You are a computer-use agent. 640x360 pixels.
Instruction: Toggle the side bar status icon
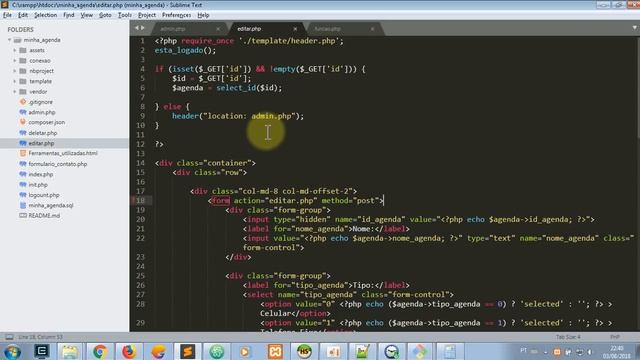[x=9, y=337]
